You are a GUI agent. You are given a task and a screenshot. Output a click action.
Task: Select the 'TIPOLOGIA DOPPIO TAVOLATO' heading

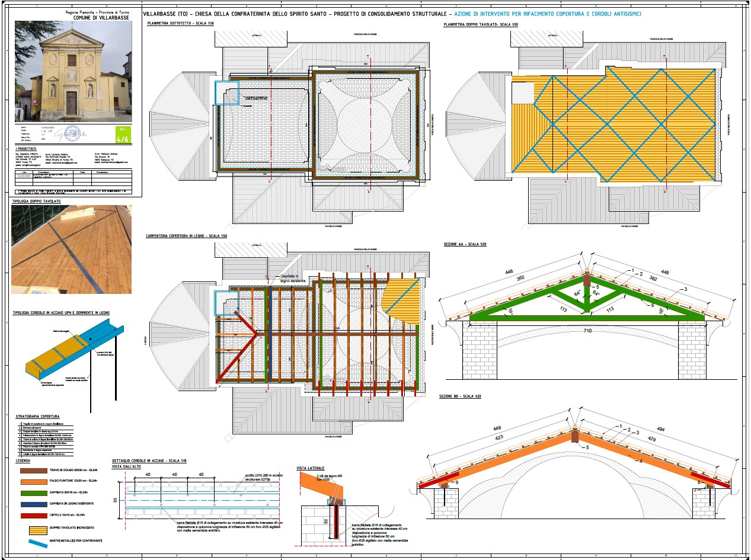[36, 201]
